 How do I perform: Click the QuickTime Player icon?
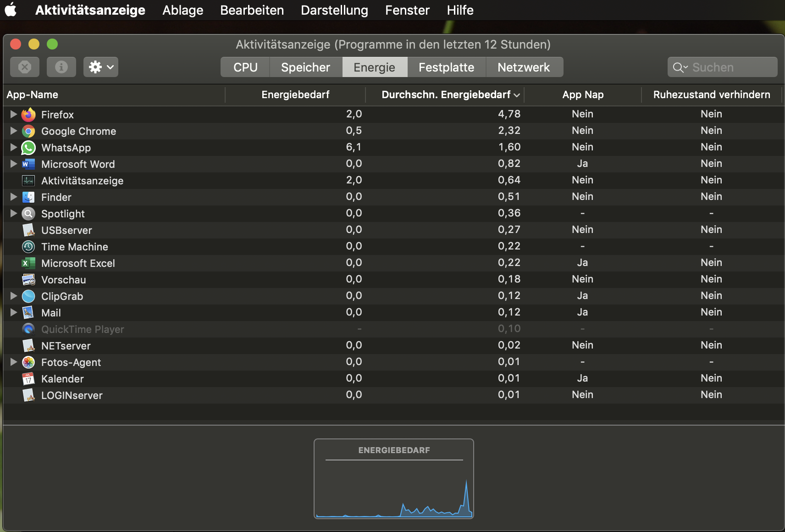coord(28,329)
